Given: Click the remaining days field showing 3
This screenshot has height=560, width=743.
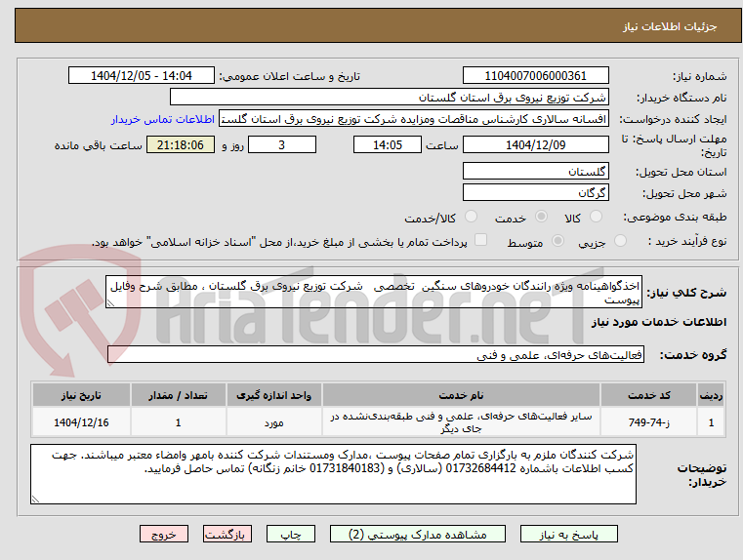Looking at the screenshot, I should pos(282,144).
